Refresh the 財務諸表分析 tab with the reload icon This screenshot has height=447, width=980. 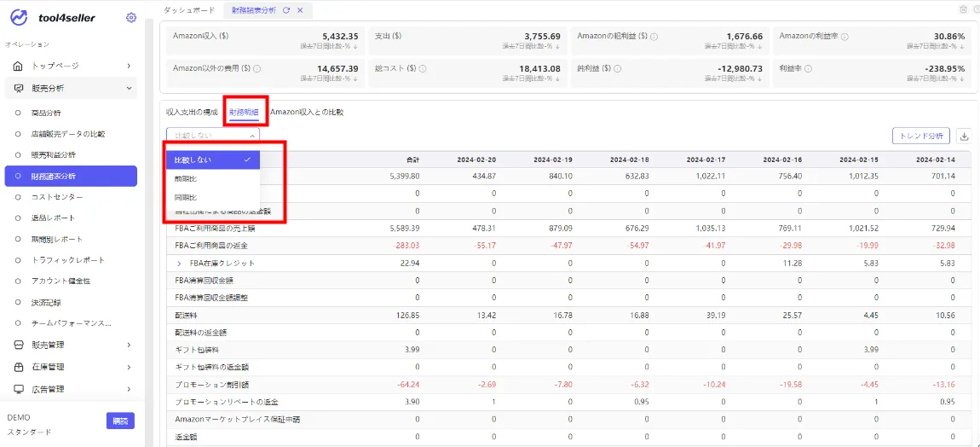click(x=286, y=10)
